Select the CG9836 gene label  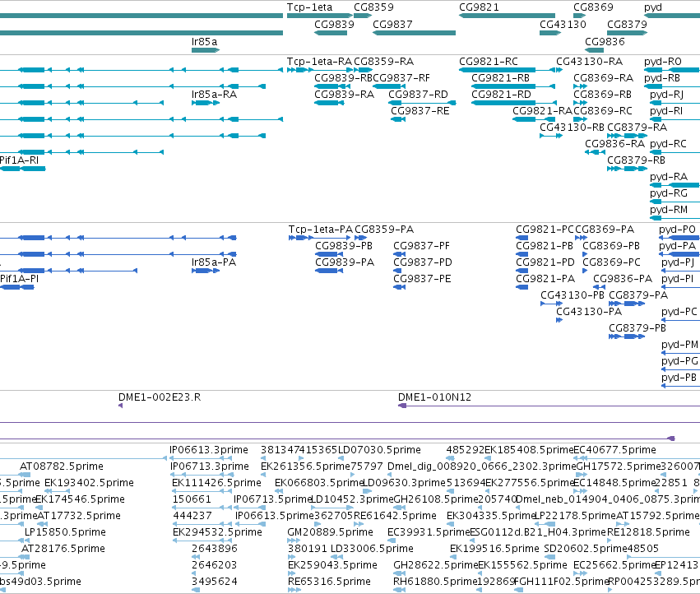(605, 41)
